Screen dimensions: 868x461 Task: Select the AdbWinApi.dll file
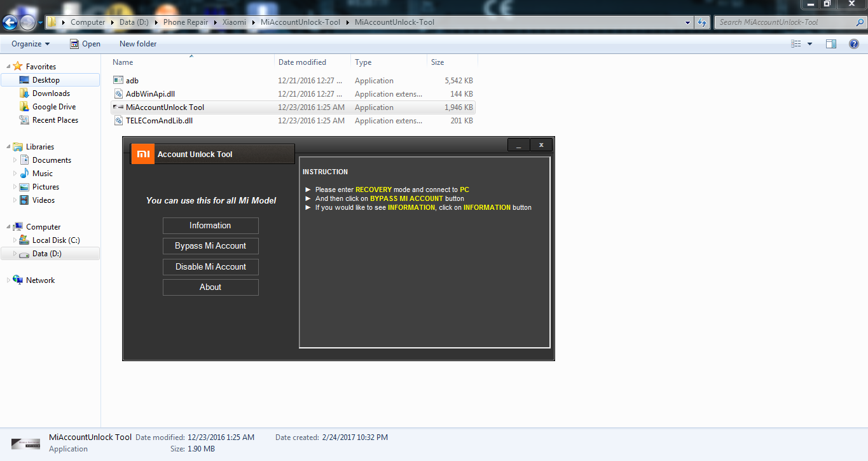point(293,94)
